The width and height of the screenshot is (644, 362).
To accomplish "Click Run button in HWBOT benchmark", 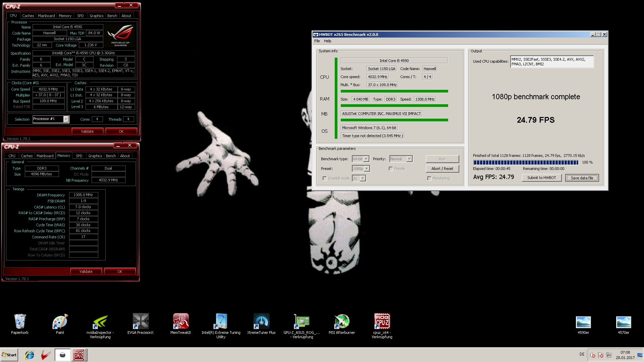I will click(442, 159).
